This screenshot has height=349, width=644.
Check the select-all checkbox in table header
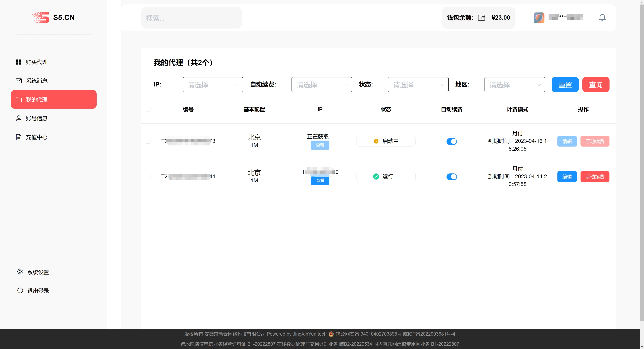click(x=148, y=109)
